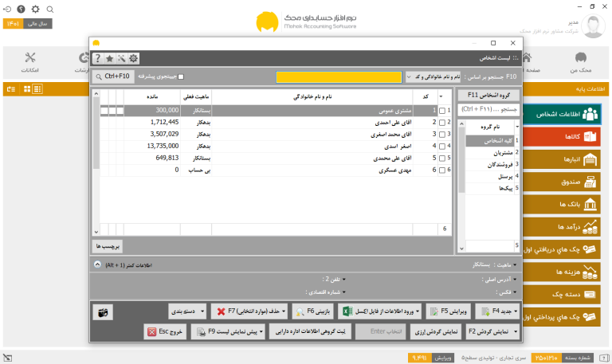This screenshot has height=364, width=612.
Task: Click the favorites star icon
Action: (x=110, y=58)
